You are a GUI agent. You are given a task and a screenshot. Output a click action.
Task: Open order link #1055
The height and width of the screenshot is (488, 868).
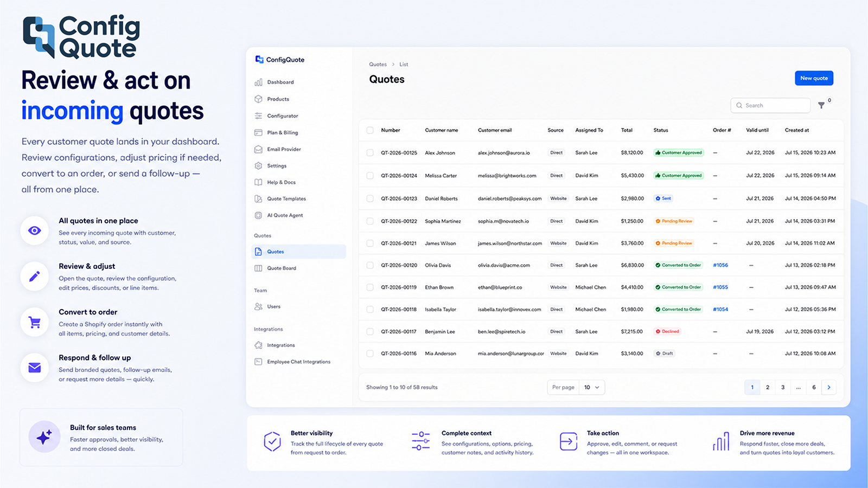720,287
